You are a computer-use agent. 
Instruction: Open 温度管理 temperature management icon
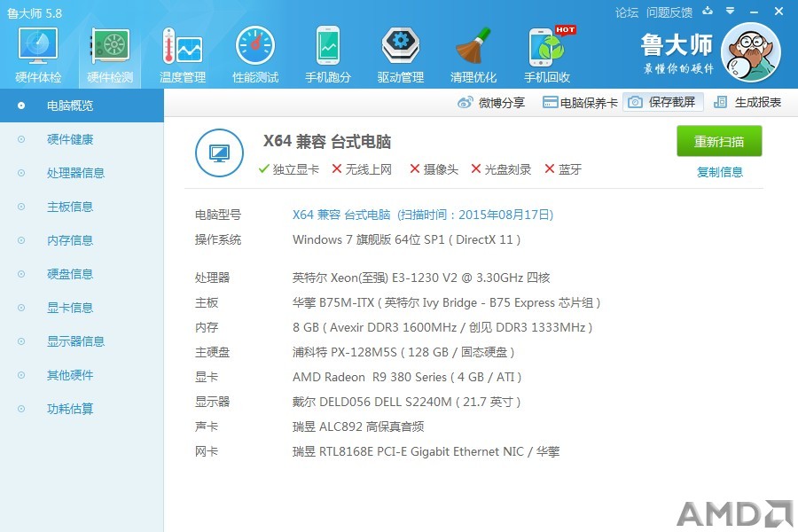[x=182, y=46]
